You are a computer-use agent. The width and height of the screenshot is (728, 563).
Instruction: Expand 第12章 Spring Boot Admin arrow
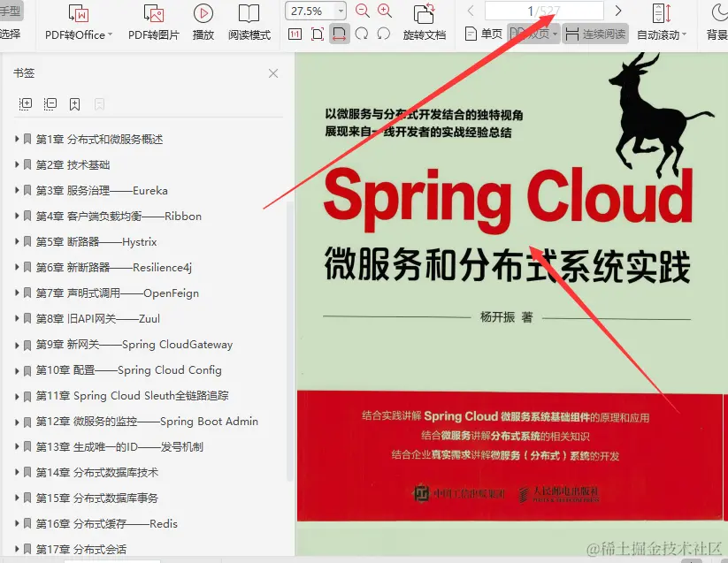point(17,421)
